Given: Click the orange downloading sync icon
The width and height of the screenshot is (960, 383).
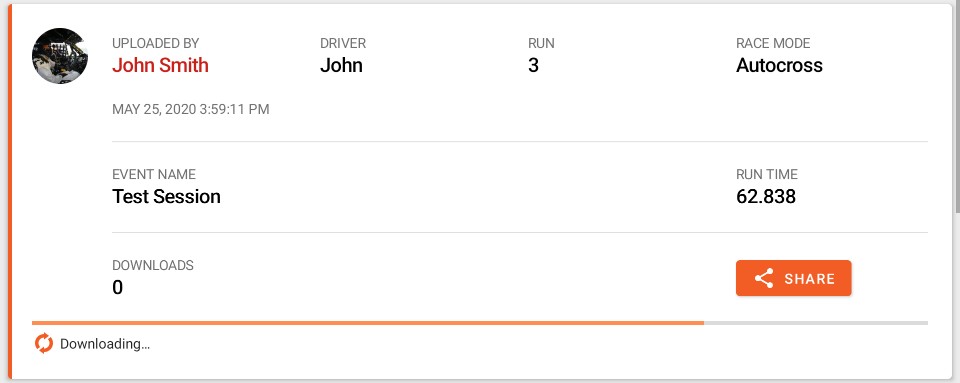Looking at the screenshot, I should click(43, 344).
